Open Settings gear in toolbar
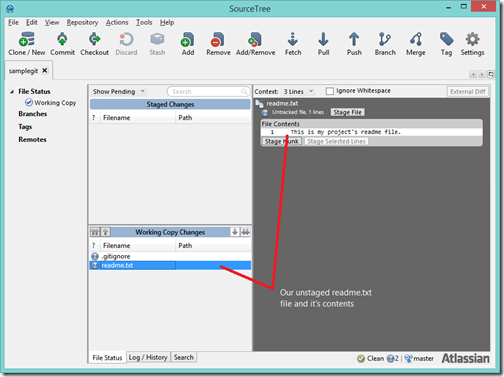Image resolution: width=504 pixels, height=377 pixels. [x=472, y=39]
